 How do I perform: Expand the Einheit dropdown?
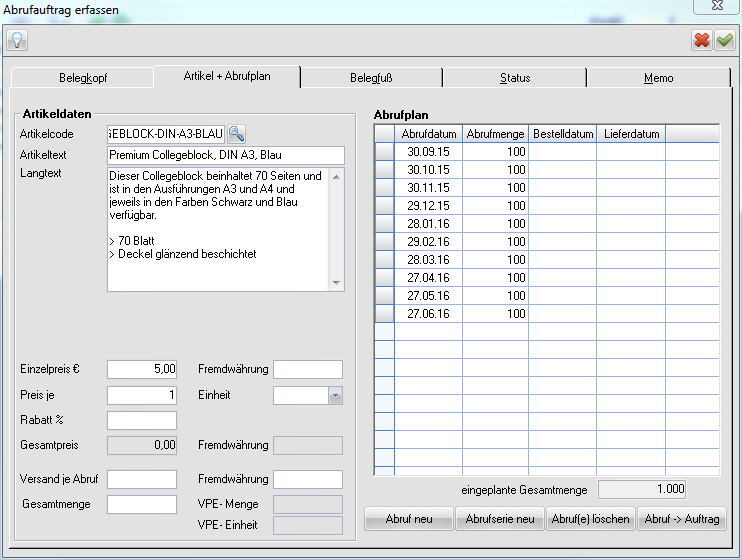tap(336, 395)
